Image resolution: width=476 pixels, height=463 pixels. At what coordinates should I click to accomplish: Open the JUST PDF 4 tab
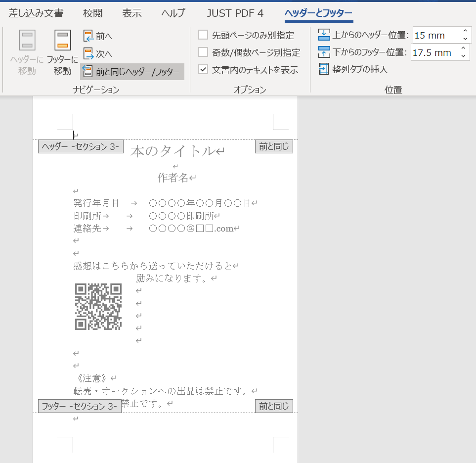pyautogui.click(x=235, y=13)
